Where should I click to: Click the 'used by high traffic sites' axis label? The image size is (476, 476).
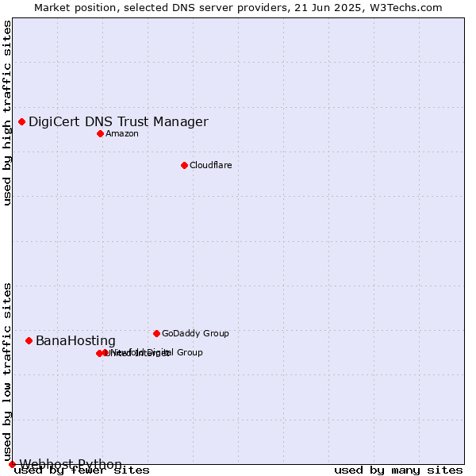coord(7,113)
